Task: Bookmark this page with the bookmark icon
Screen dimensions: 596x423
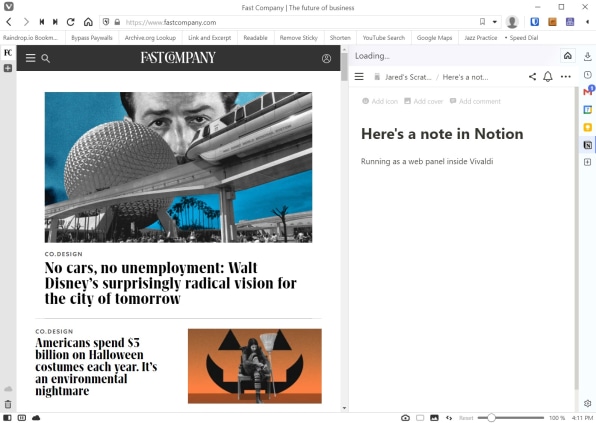Action: (482, 22)
